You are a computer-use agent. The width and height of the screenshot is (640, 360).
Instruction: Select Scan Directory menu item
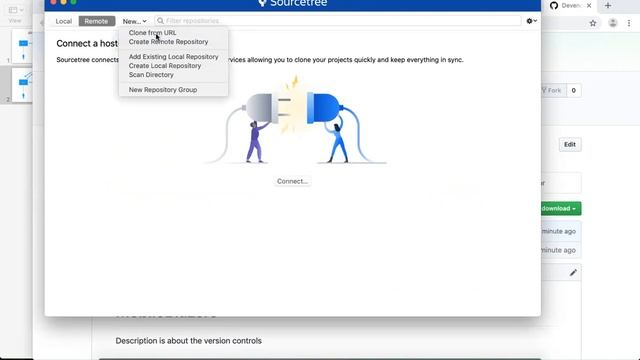[151, 75]
